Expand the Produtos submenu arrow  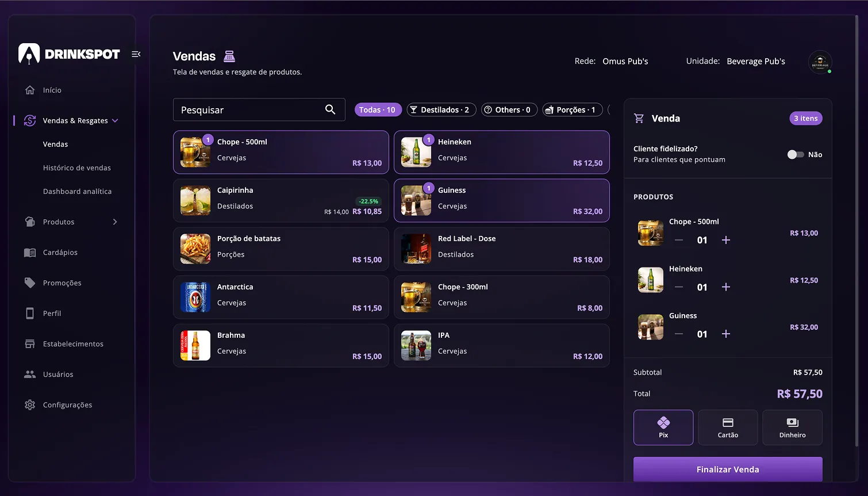click(x=115, y=222)
